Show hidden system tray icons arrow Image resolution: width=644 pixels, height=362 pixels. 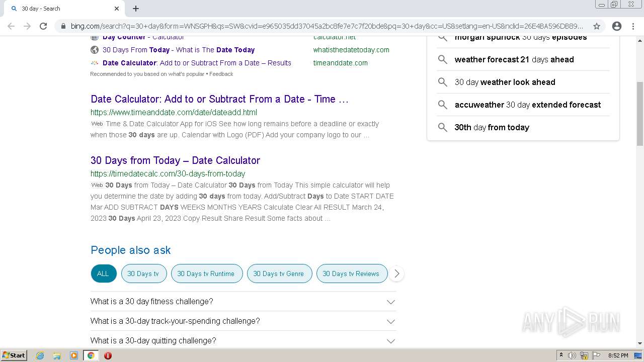point(561,355)
